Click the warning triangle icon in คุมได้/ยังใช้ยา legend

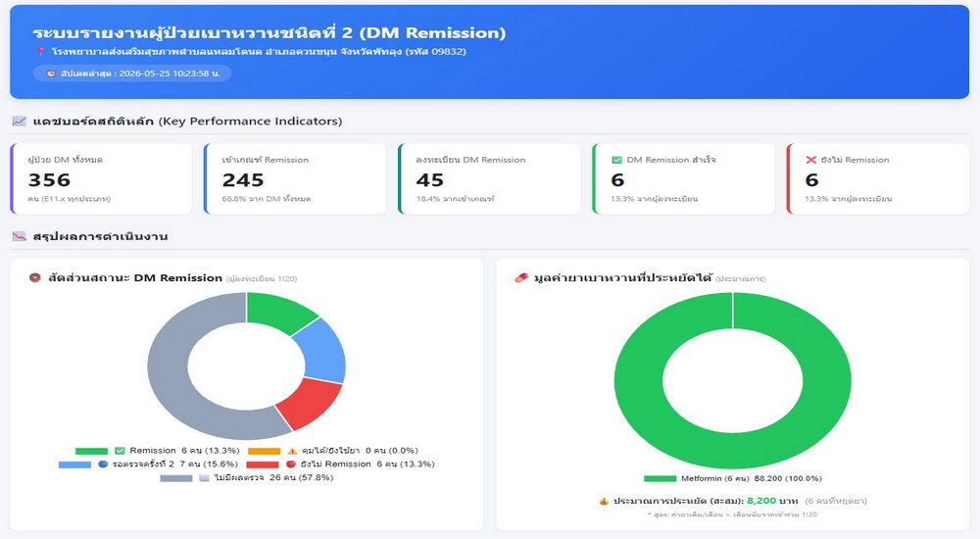point(292,450)
